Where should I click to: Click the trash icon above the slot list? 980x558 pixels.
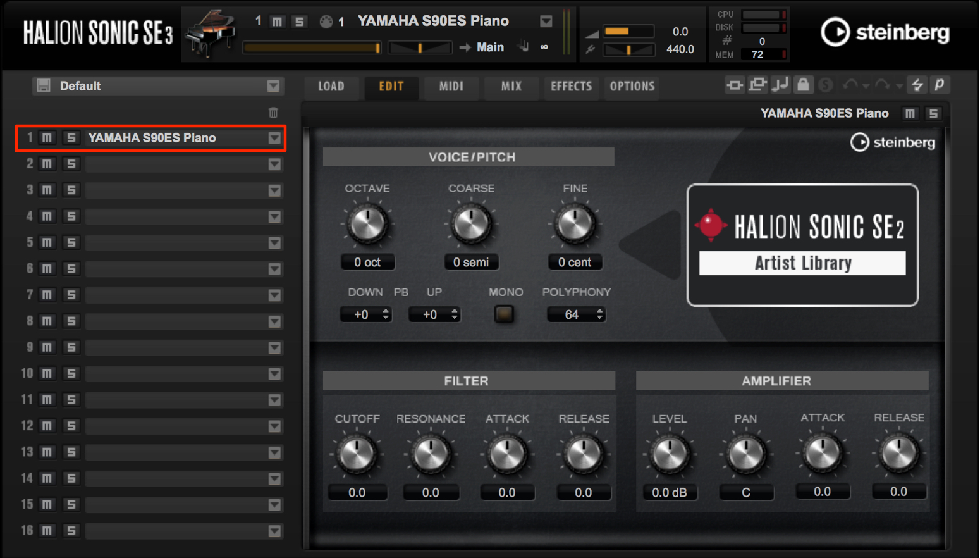(x=273, y=113)
